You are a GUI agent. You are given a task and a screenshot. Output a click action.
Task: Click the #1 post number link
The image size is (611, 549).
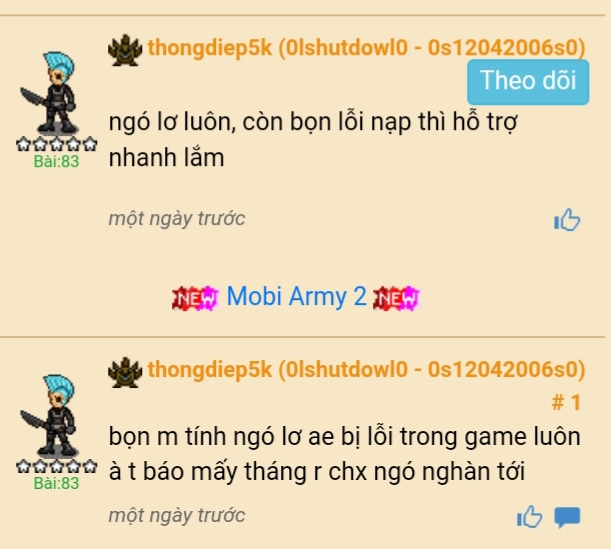[x=567, y=402]
